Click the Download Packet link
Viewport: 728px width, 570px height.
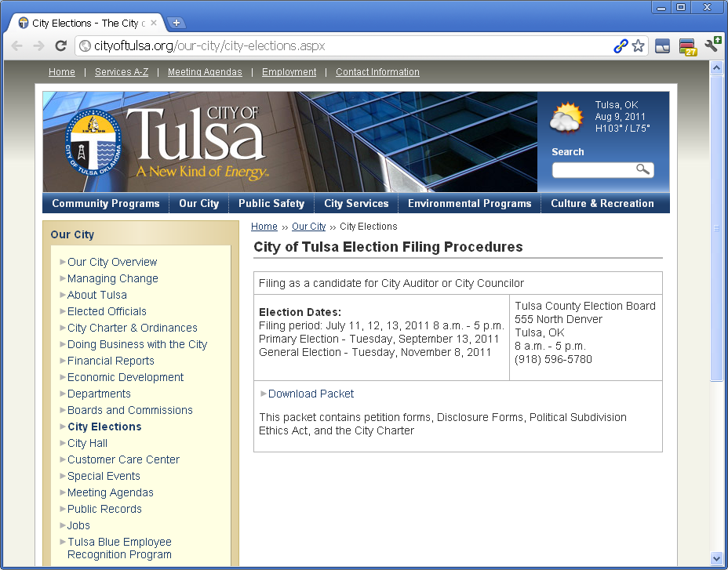pos(311,394)
